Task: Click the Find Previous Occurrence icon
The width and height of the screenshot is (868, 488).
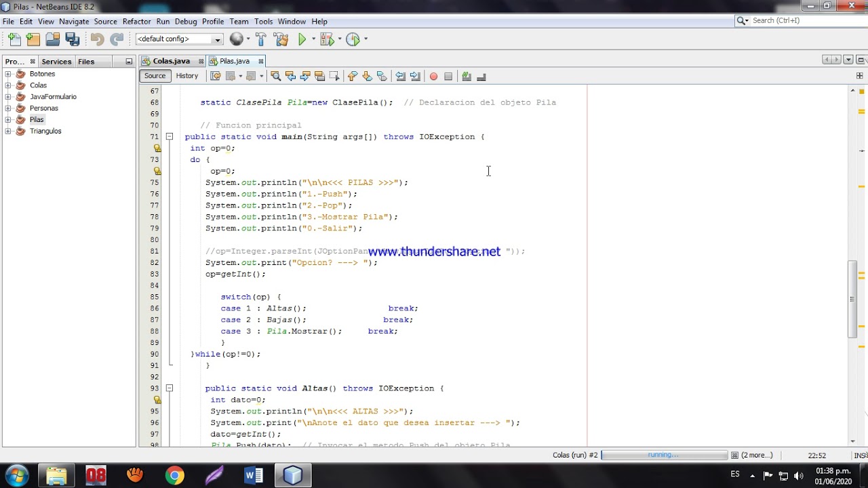Action: coord(290,76)
